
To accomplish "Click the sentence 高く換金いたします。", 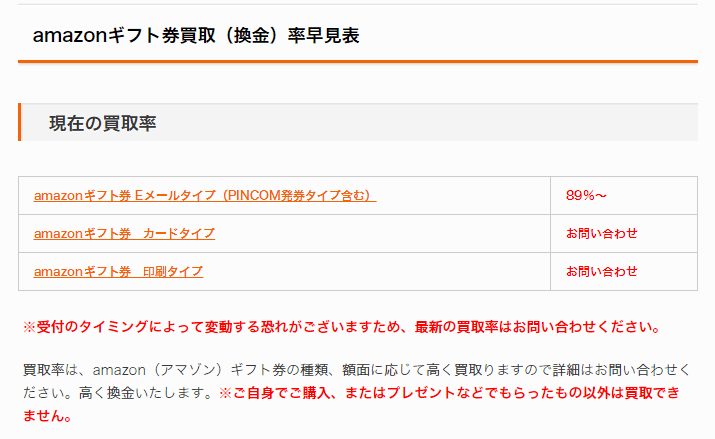I will (146, 393).
